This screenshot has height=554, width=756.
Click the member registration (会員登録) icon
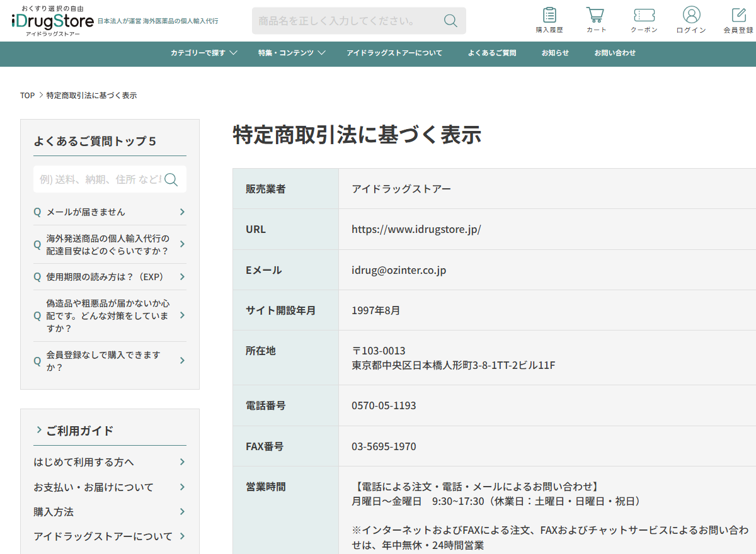[x=738, y=20]
